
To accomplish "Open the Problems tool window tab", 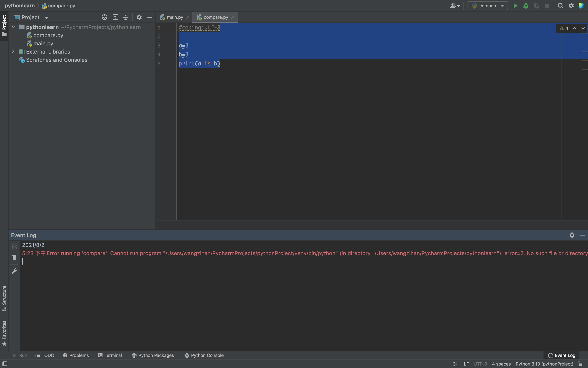I will pyautogui.click(x=76, y=355).
